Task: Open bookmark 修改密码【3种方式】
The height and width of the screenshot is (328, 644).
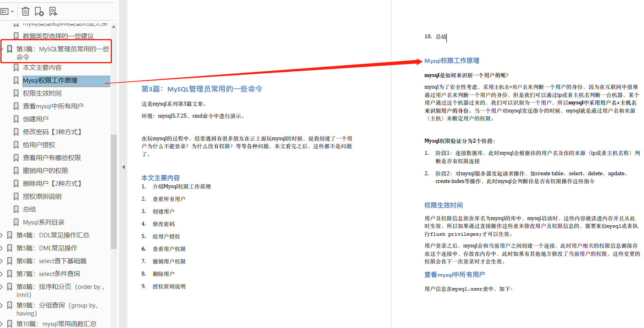Action: coord(53,132)
